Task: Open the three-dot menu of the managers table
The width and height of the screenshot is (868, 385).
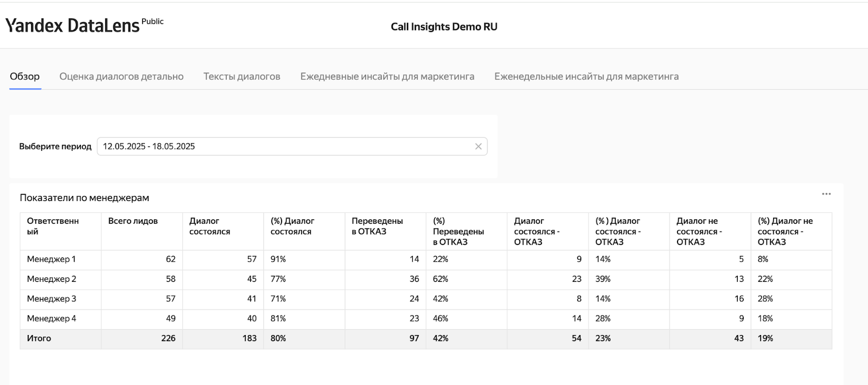Action: tap(826, 194)
